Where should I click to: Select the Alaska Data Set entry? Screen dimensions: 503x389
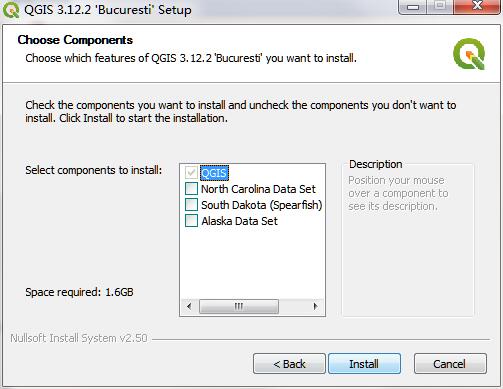[239, 221]
